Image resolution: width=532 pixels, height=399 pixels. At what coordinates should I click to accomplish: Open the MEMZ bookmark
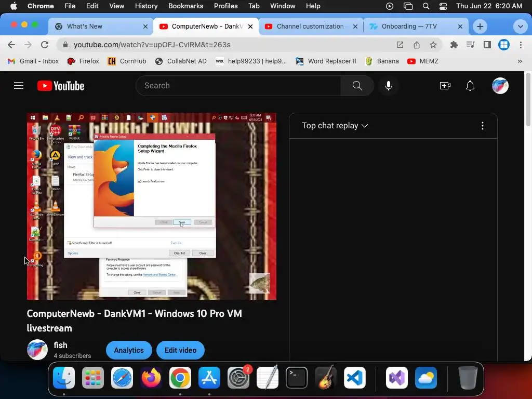click(x=422, y=61)
